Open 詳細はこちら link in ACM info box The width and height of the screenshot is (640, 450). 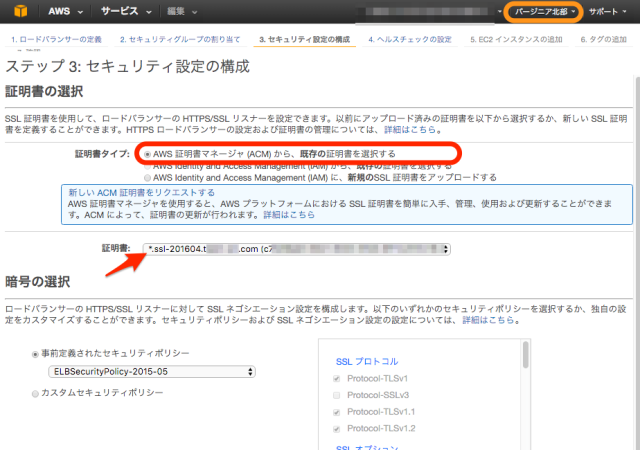point(289,215)
